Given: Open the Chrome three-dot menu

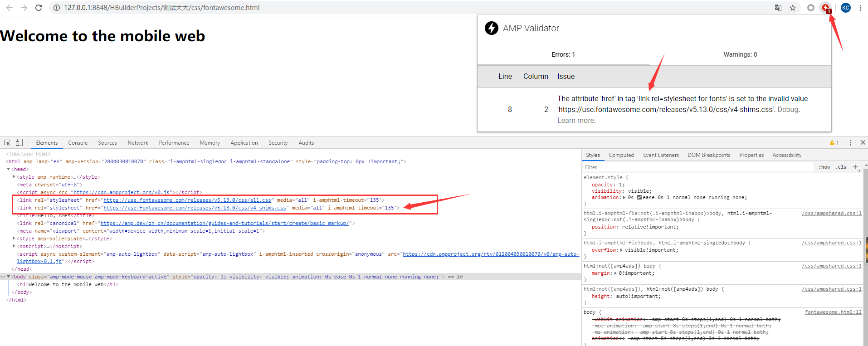Looking at the screenshot, I should [860, 8].
